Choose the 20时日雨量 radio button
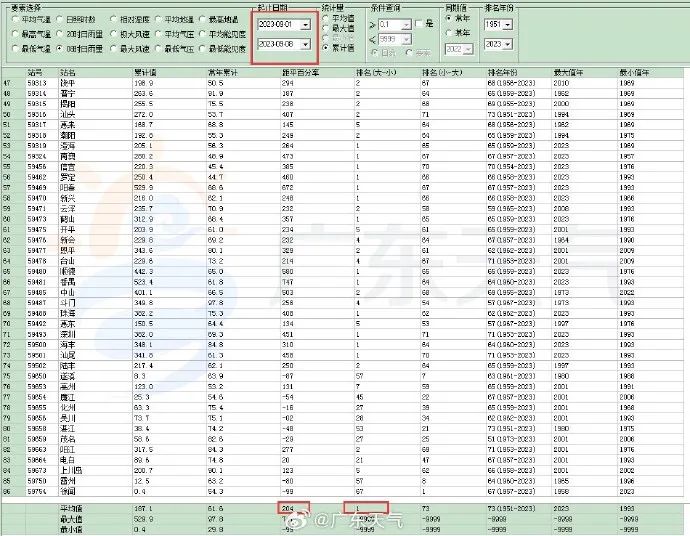Viewport: 690px width, 536px height. tap(60, 34)
